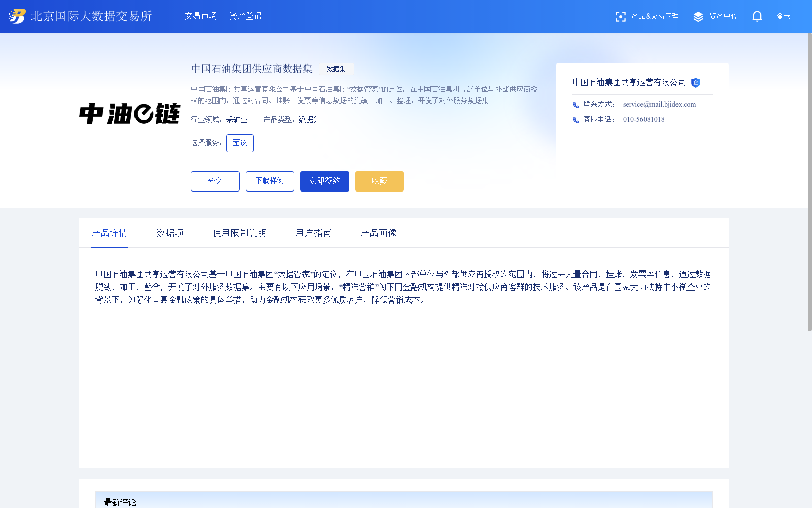Image resolution: width=812 pixels, height=508 pixels.
Task: Click the 分享 button
Action: pos(215,181)
